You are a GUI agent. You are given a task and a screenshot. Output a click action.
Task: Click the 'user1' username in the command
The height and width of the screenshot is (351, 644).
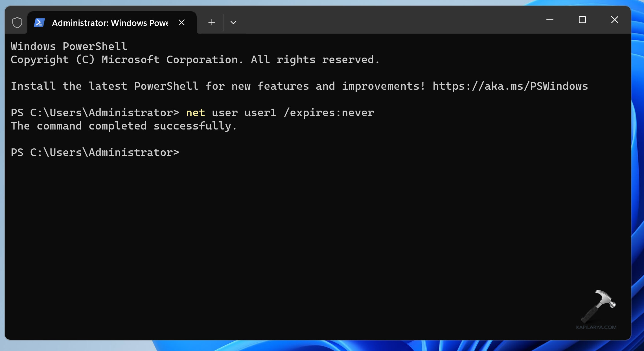[260, 113]
